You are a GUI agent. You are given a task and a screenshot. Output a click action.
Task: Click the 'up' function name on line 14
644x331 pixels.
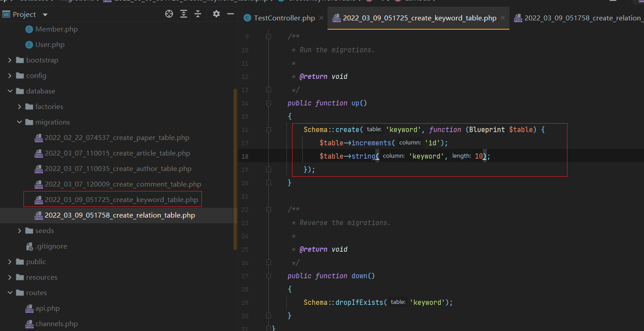pyautogui.click(x=355, y=103)
